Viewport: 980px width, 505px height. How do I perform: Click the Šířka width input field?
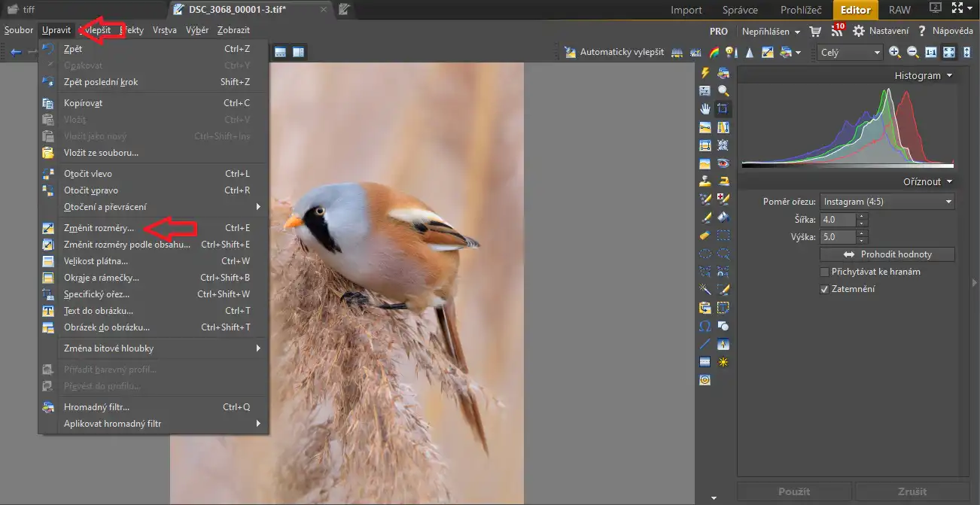(838, 220)
